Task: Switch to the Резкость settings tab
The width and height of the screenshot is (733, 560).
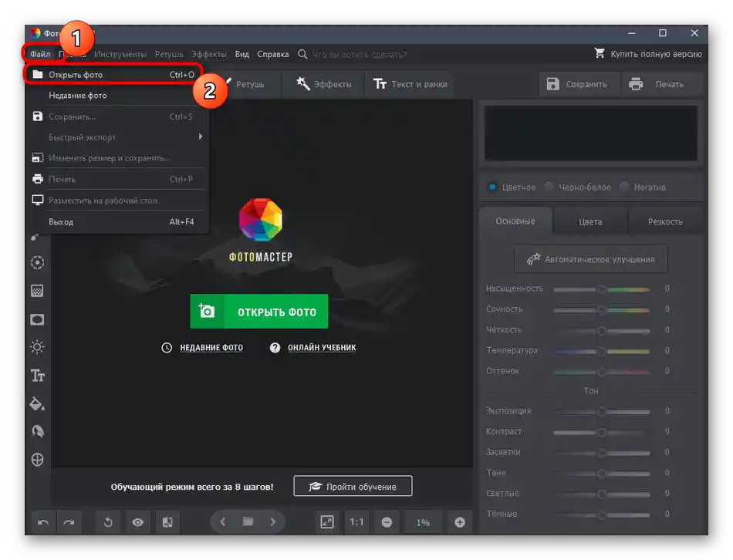Action: 665,221
